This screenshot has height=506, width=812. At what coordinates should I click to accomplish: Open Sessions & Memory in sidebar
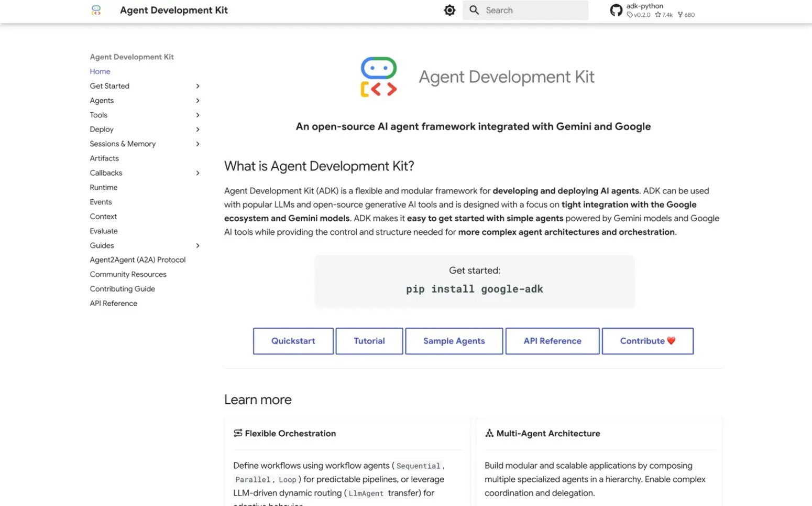(x=123, y=144)
